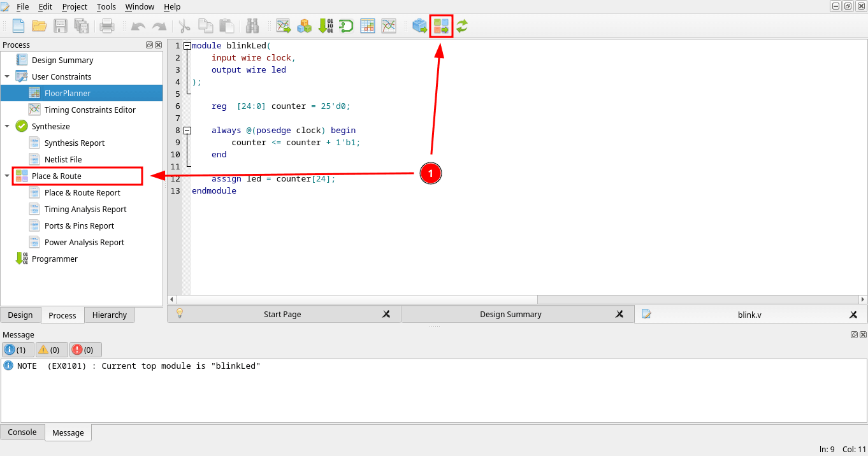Select the blink.v editor tab

[x=750, y=315]
